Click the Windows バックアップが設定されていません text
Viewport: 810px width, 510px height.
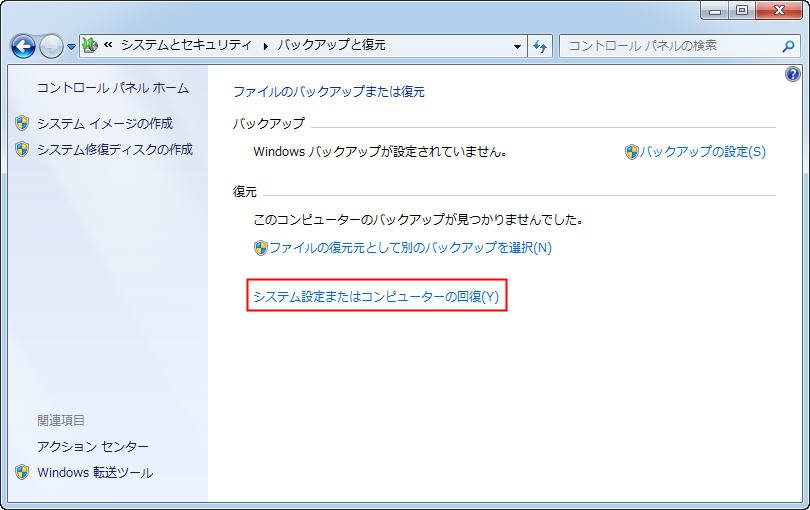380,151
